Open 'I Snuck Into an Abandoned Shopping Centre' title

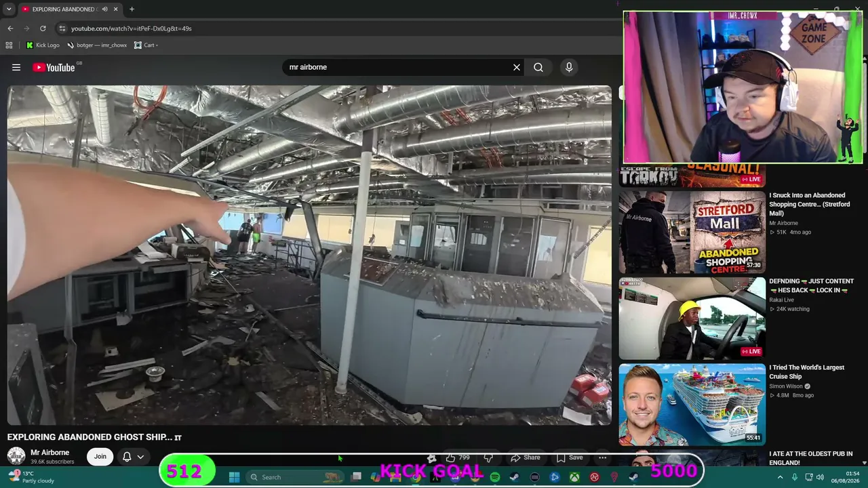(809, 204)
